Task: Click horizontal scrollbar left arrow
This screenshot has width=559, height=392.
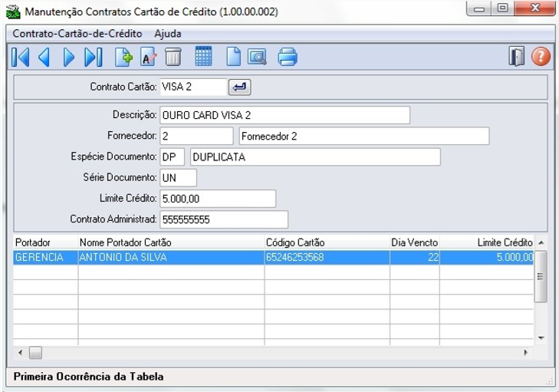Action: (x=21, y=353)
